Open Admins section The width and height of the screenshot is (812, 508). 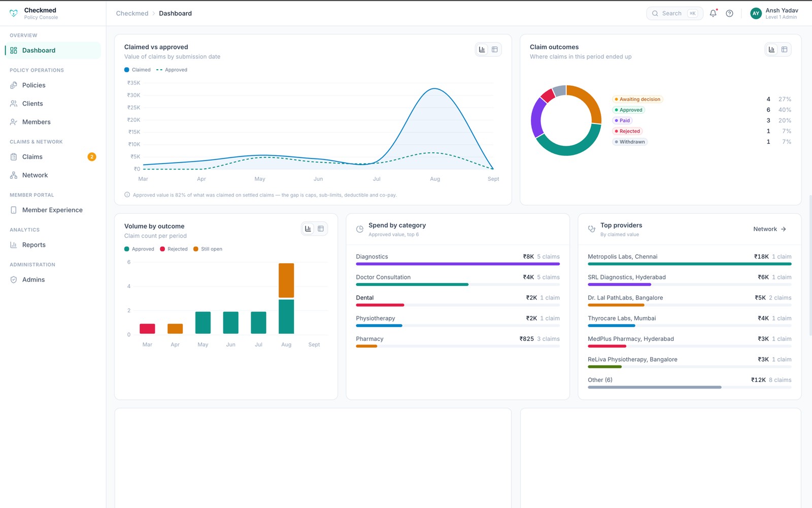coord(53,280)
